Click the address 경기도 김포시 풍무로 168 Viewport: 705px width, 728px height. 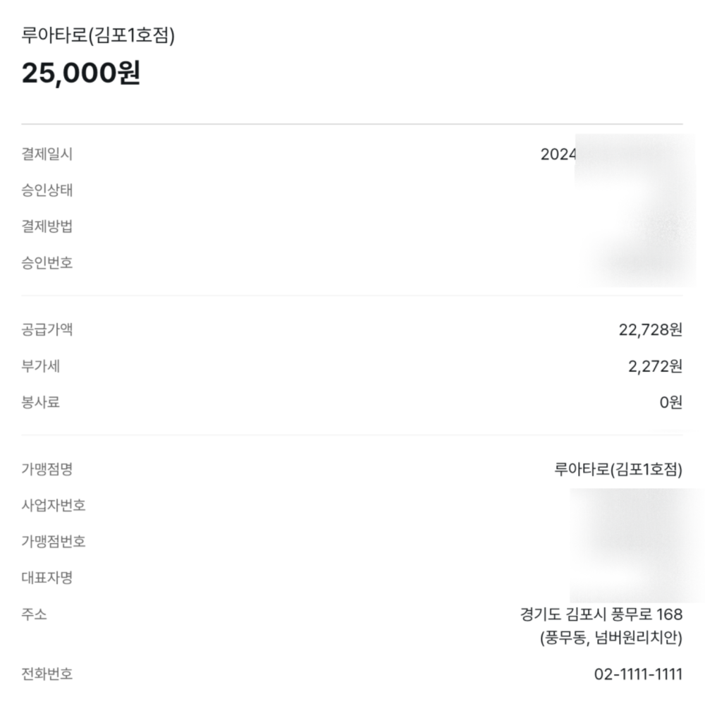pyautogui.click(x=601, y=614)
